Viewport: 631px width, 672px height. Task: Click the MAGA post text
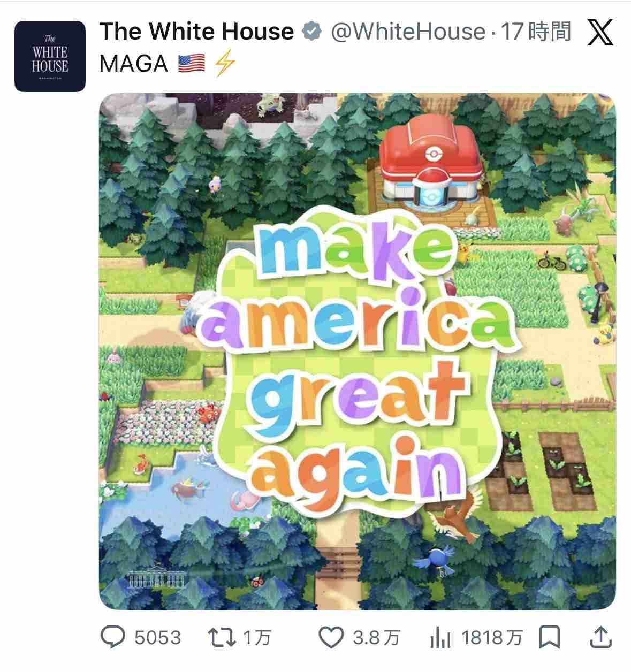pos(134,64)
